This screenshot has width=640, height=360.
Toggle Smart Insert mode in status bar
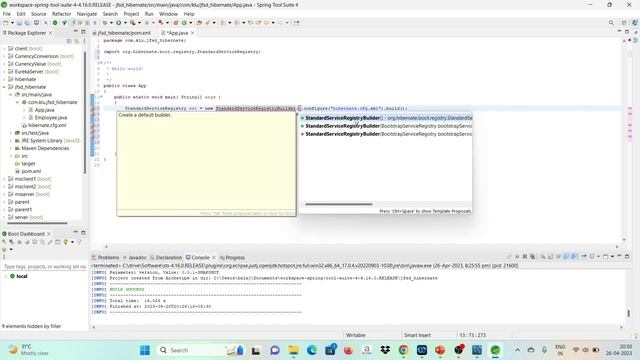pos(417,335)
